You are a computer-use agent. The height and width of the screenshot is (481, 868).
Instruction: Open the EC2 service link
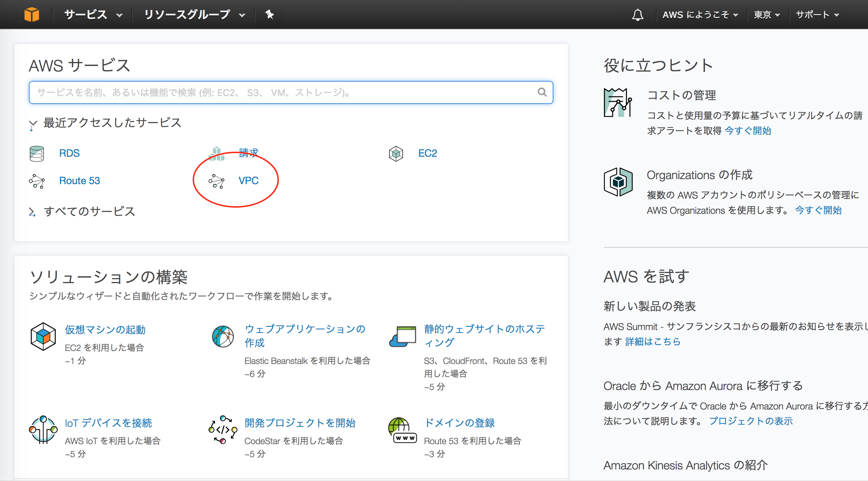coord(428,153)
